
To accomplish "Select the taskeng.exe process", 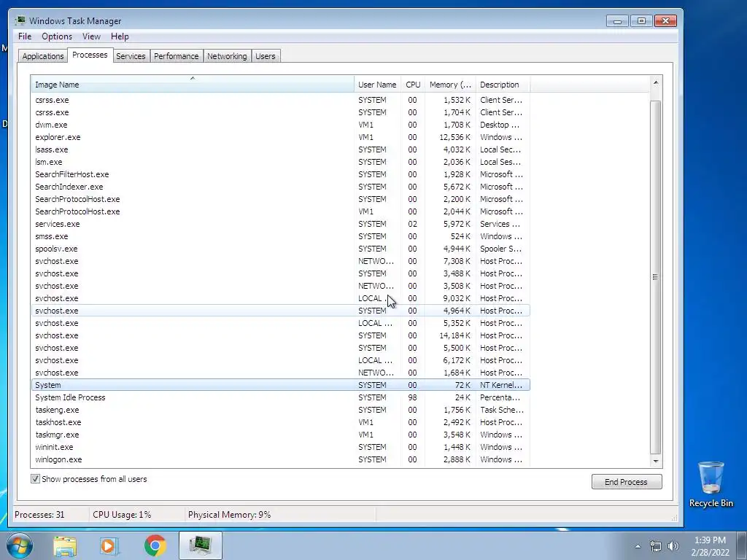I will coord(281,410).
